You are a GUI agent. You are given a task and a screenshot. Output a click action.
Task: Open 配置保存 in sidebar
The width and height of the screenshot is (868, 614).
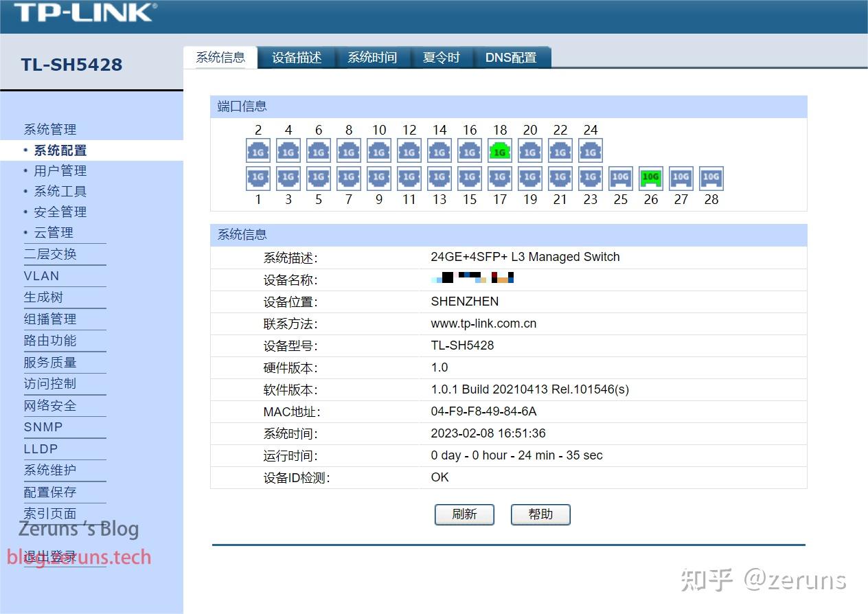point(50,492)
